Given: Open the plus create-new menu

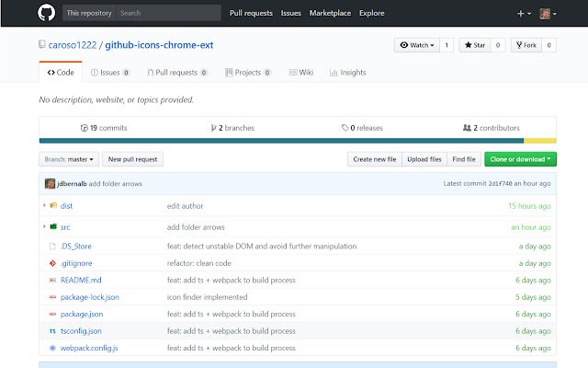Looking at the screenshot, I should point(524,14).
